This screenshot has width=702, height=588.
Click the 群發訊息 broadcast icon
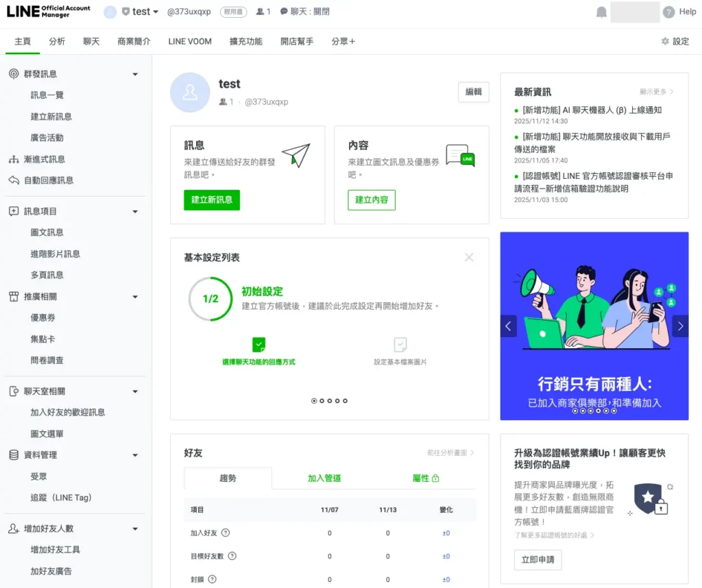14,74
